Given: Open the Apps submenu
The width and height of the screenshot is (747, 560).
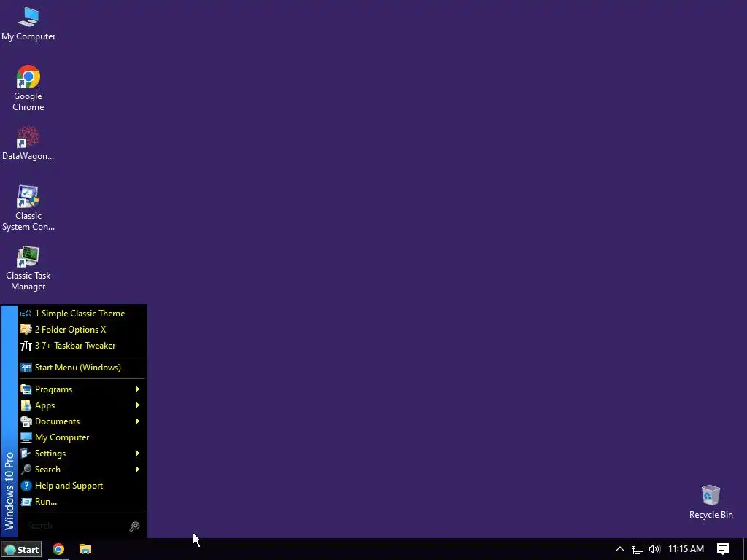Looking at the screenshot, I should [82, 405].
